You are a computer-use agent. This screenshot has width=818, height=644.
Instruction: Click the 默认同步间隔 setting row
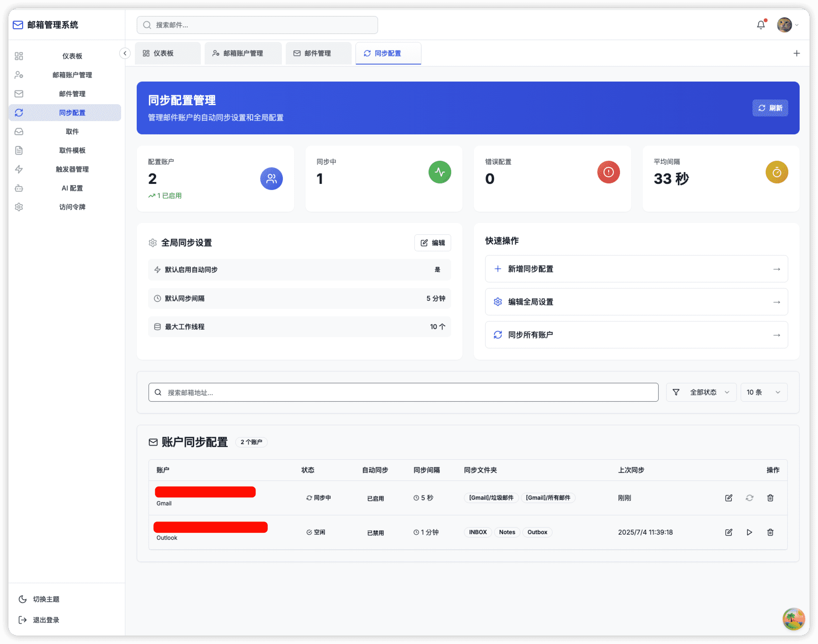(x=300, y=298)
